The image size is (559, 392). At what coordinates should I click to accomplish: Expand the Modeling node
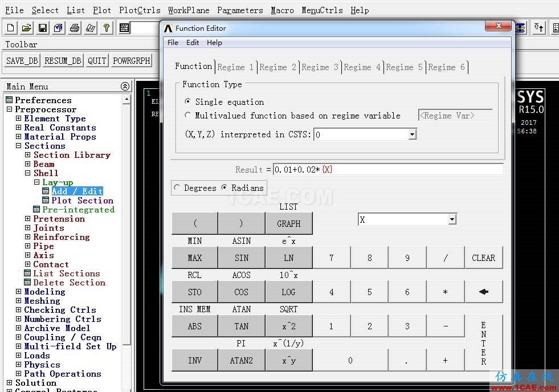19,292
